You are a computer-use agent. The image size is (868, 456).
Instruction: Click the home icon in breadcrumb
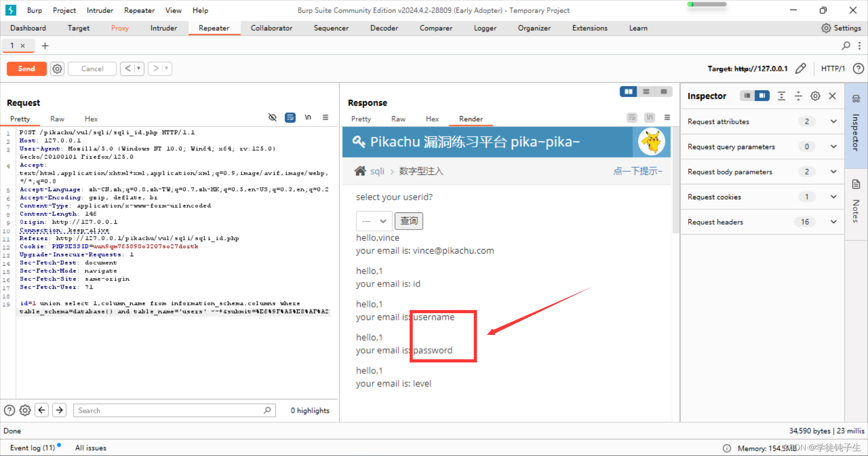[360, 171]
